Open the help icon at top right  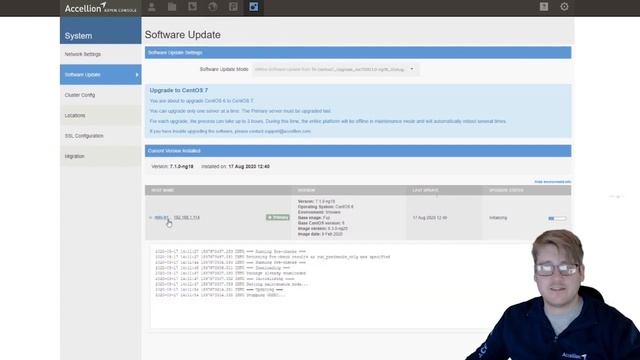point(544,7)
